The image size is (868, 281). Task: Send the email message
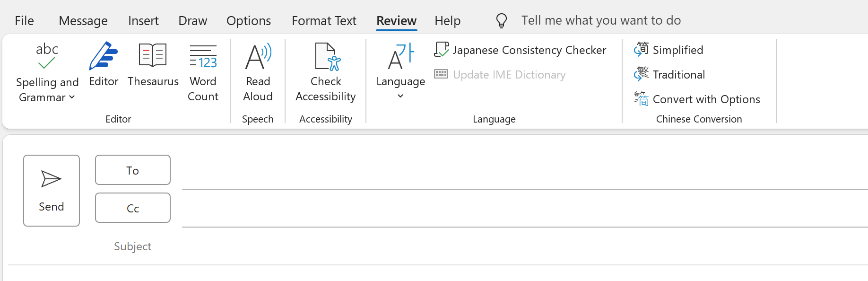(52, 191)
